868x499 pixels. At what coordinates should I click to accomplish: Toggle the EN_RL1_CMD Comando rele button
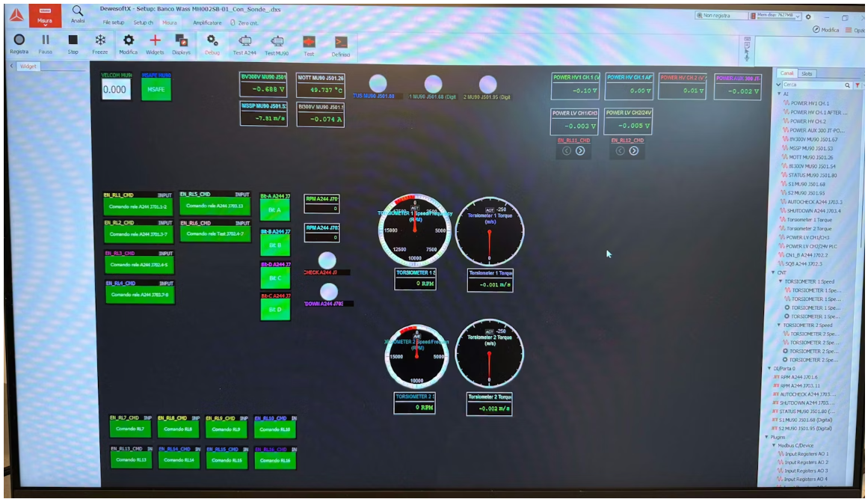[138, 206]
